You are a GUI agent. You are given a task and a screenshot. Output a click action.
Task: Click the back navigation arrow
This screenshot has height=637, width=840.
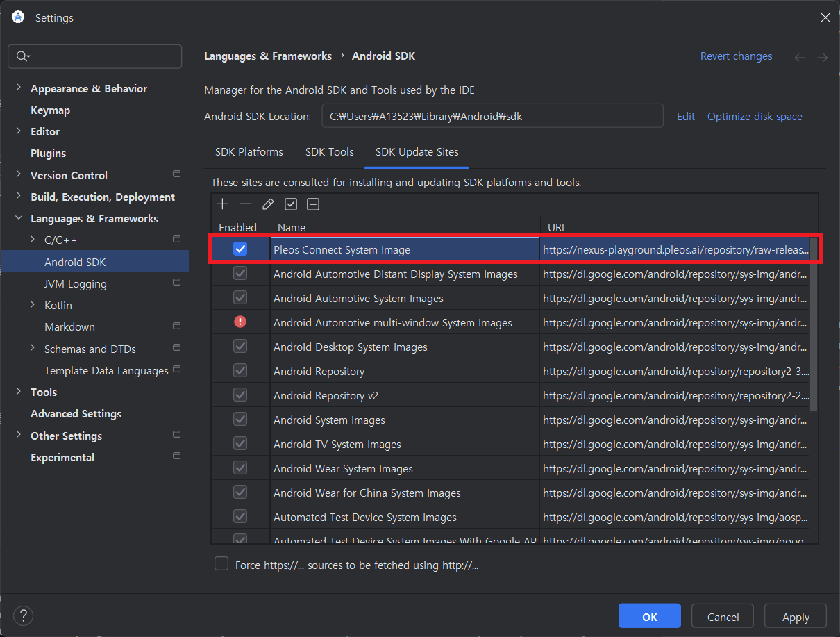[x=800, y=58]
